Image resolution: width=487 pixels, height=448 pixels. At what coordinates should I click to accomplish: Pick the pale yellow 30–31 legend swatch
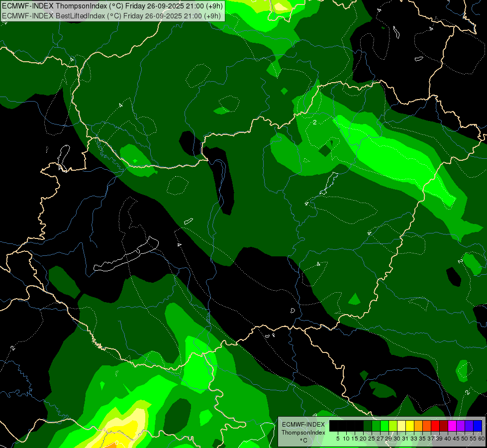pos(401,426)
